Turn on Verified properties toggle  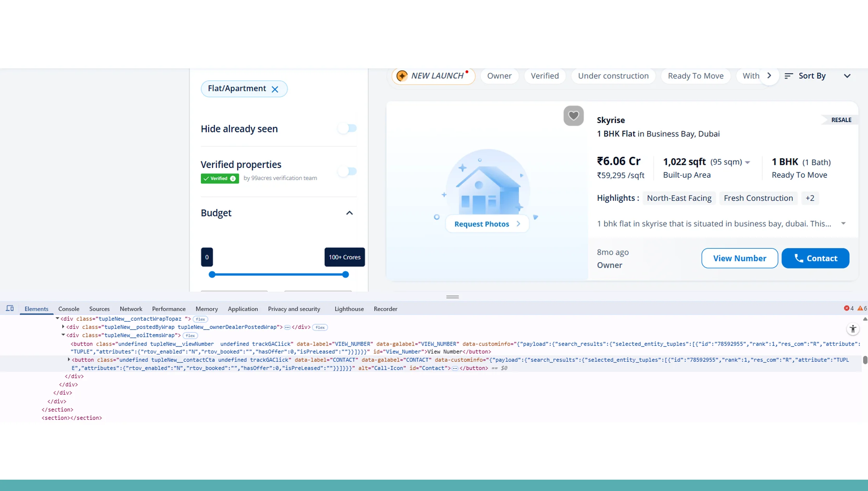(x=347, y=171)
